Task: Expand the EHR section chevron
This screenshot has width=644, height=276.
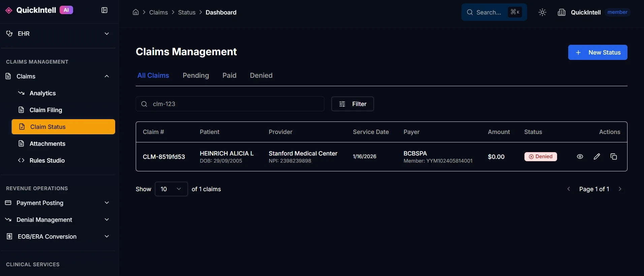Action: 107,34
